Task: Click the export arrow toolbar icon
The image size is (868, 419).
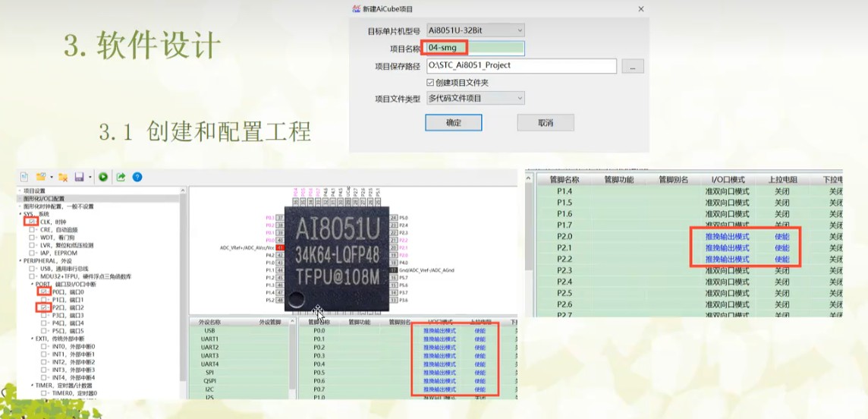Action: pyautogui.click(x=121, y=177)
